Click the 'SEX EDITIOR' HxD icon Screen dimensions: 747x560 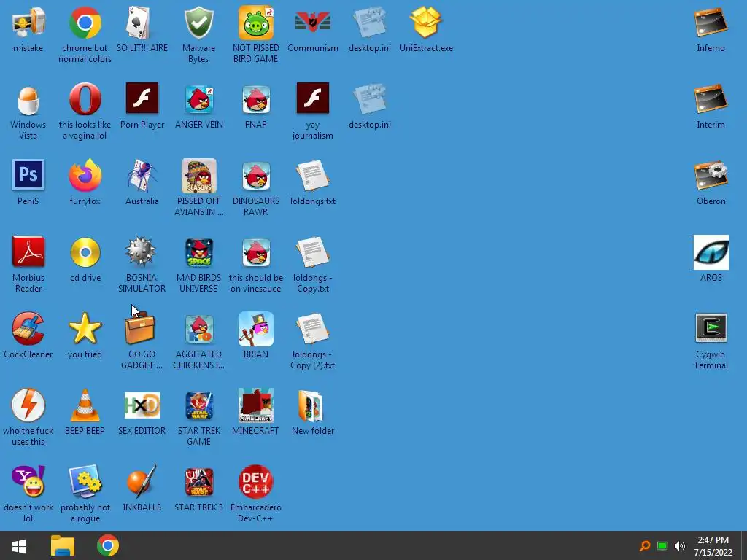tap(142, 405)
